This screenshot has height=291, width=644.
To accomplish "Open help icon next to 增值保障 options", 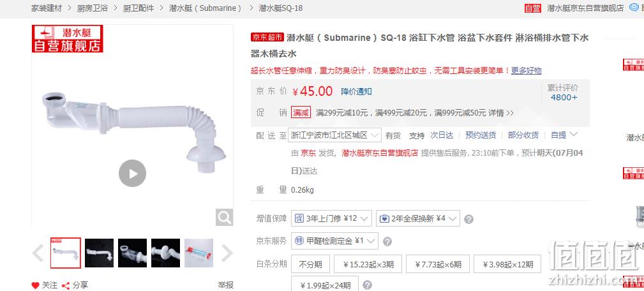I will tap(468, 219).
